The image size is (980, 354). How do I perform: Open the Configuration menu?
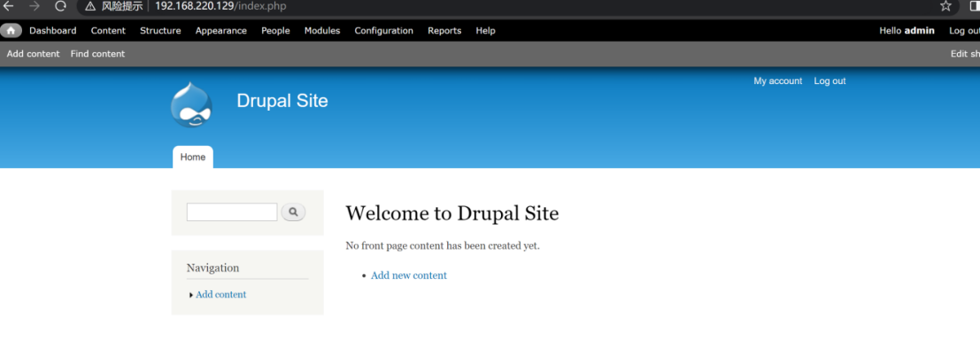[383, 31]
